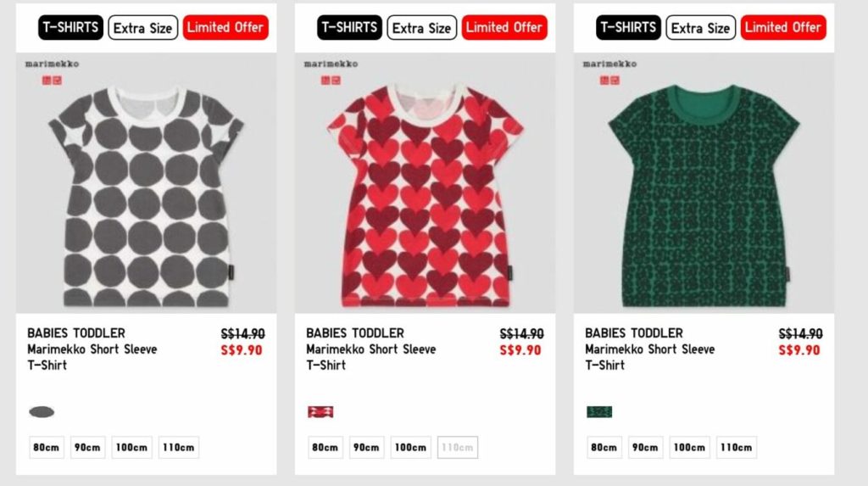
Task: Choose 110cm size for green shirt
Action: (x=737, y=447)
